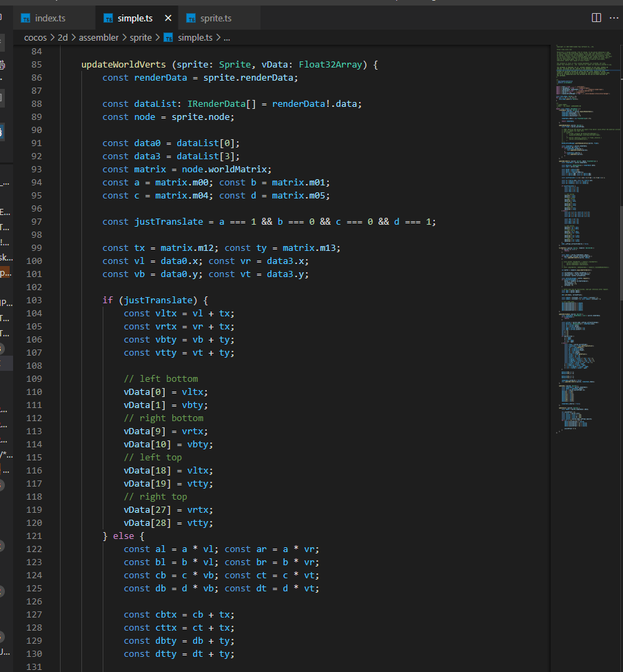
Task: Switch to the index.ts tab
Action: (50, 18)
